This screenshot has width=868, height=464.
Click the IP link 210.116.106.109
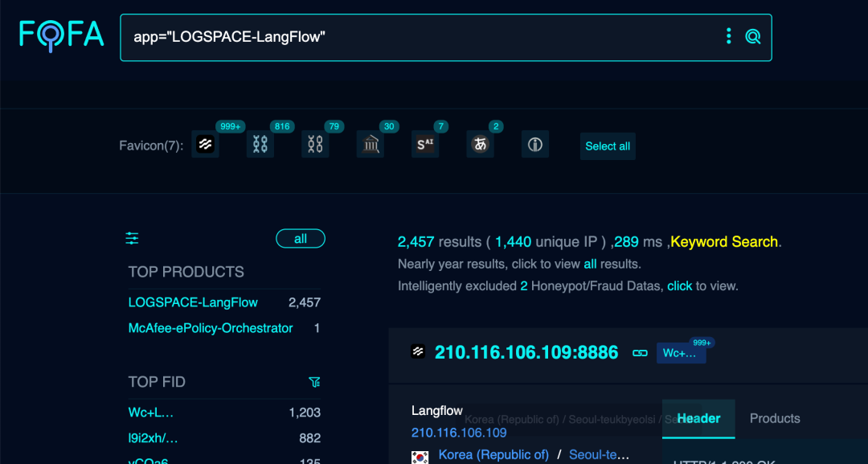pyautogui.click(x=459, y=433)
